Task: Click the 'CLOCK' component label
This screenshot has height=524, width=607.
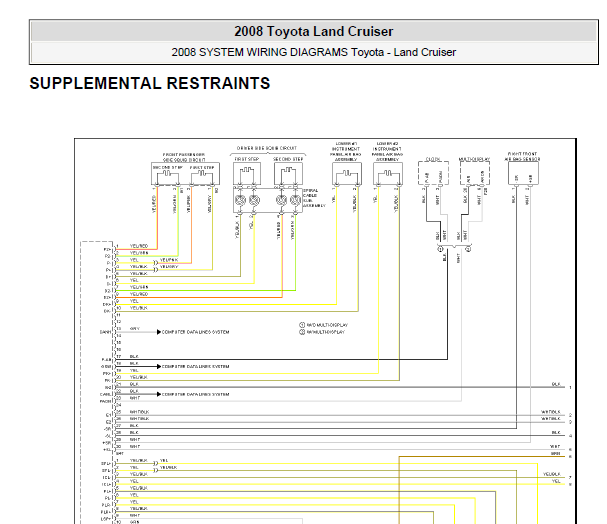Action: tap(432, 159)
